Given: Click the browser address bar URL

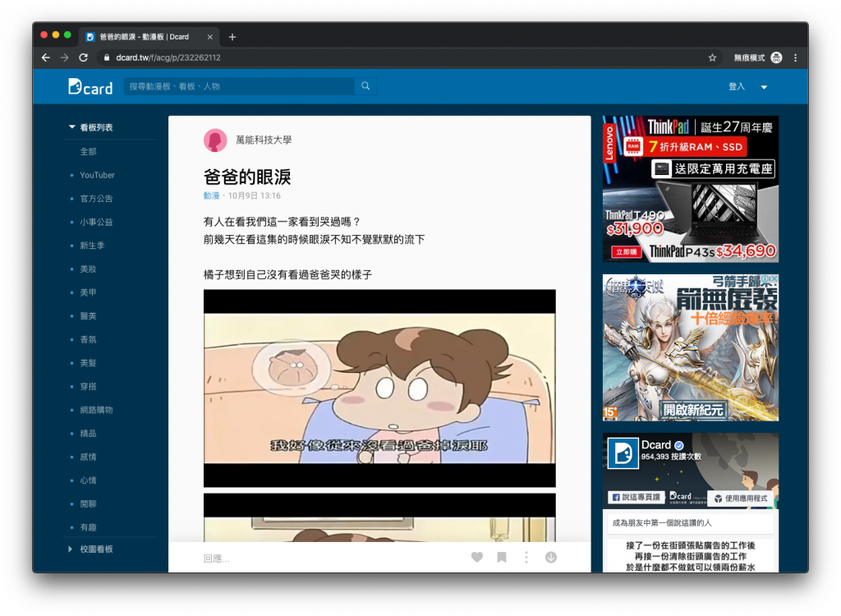Looking at the screenshot, I should point(168,57).
